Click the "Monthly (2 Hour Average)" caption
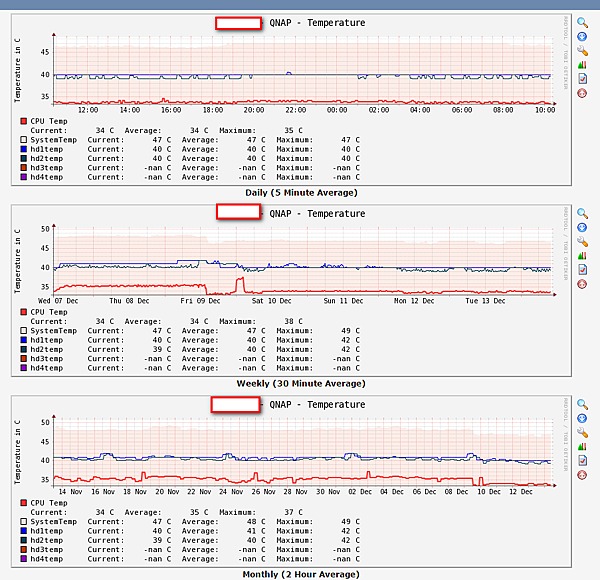The image size is (600, 580). click(301, 574)
